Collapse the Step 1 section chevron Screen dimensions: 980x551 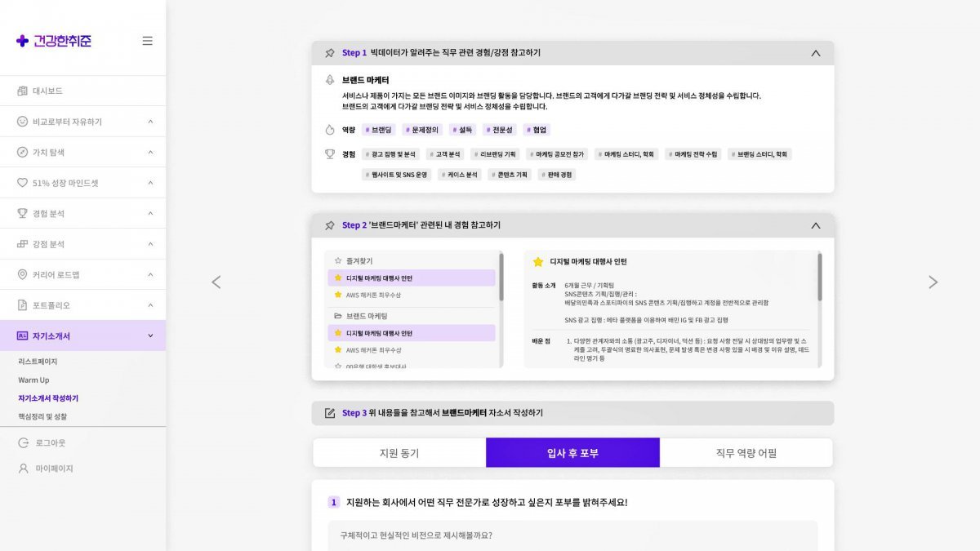(x=815, y=52)
